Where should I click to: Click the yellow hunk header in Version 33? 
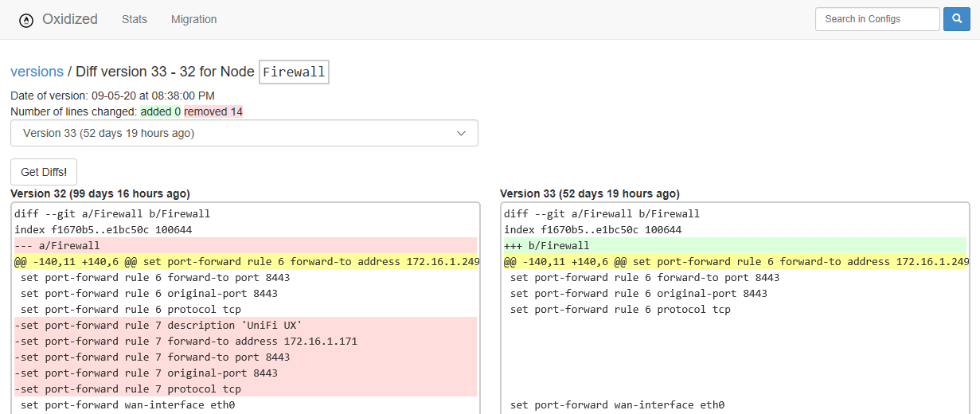point(735,261)
